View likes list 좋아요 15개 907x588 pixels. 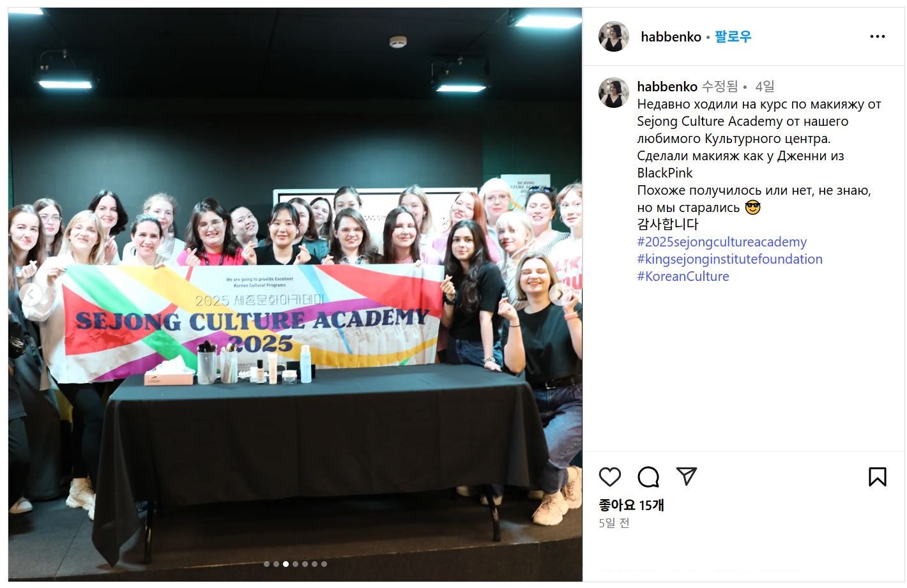(x=631, y=505)
